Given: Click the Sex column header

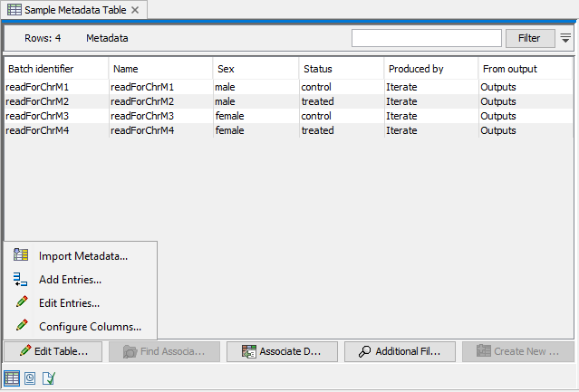Looking at the screenshot, I should [x=227, y=69].
